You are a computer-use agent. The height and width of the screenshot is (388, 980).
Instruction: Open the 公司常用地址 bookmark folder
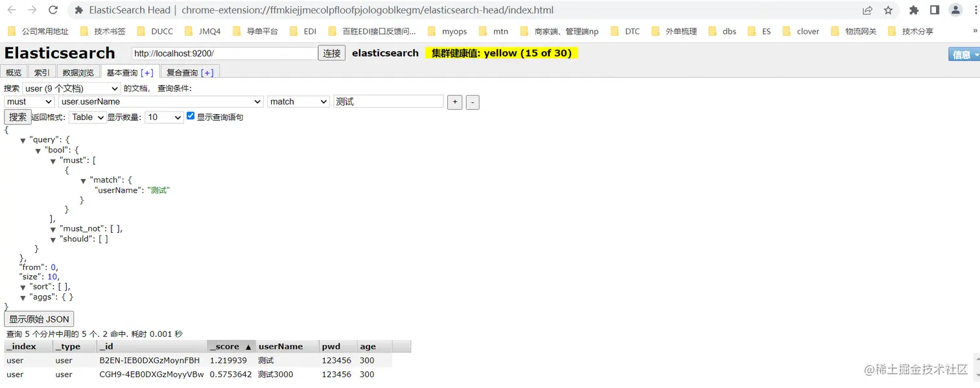pos(38,31)
